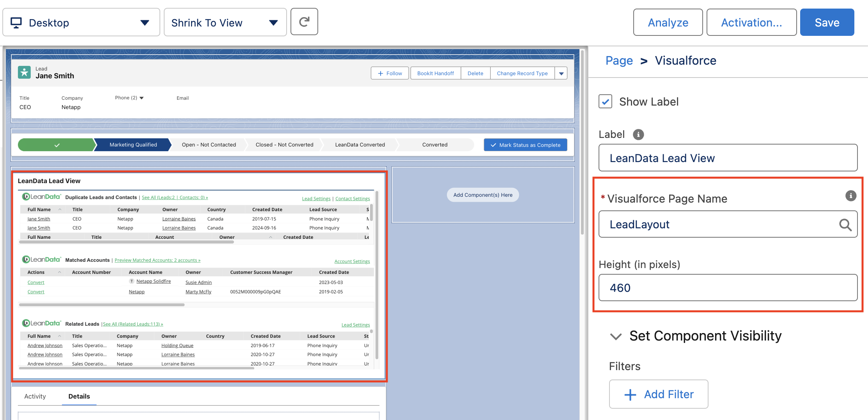868x420 pixels.
Task: Open the more actions dropdown arrow on Lead header
Action: coord(561,73)
